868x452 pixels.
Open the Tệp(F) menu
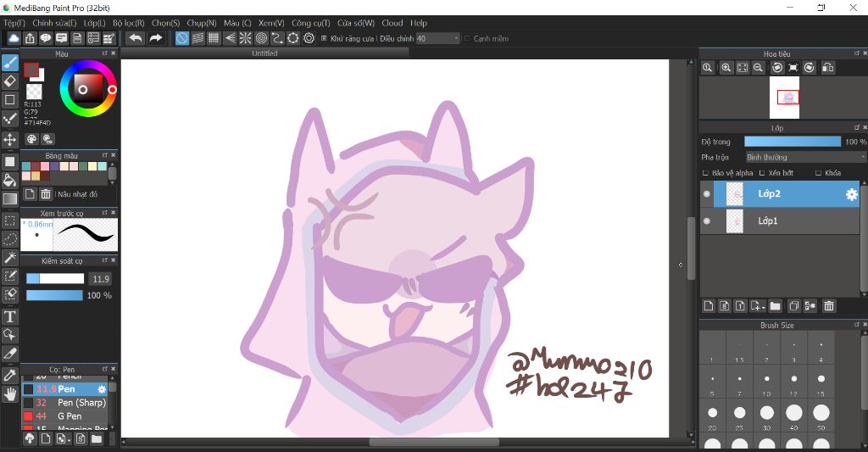(14, 23)
